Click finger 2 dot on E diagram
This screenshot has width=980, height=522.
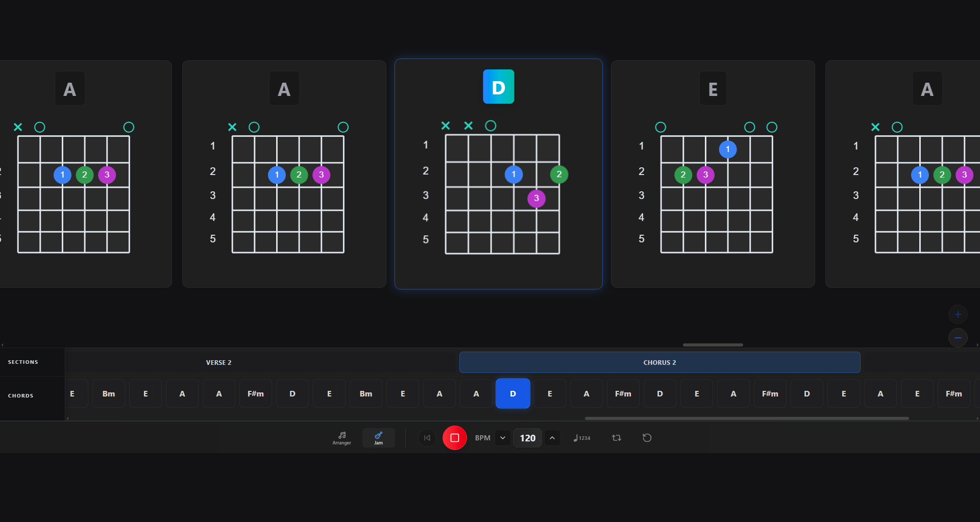click(683, 175)
